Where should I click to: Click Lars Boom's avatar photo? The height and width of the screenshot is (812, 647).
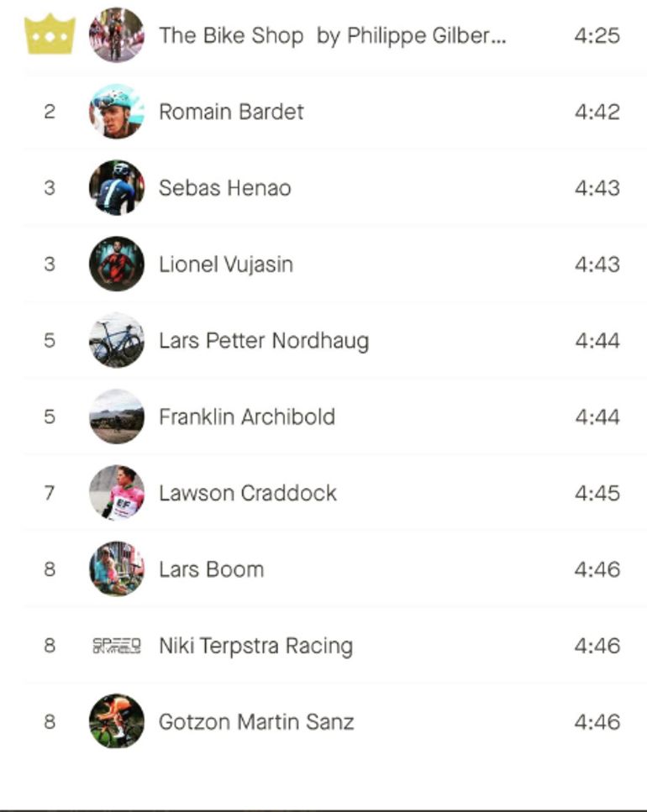click(x=117, y=569)
